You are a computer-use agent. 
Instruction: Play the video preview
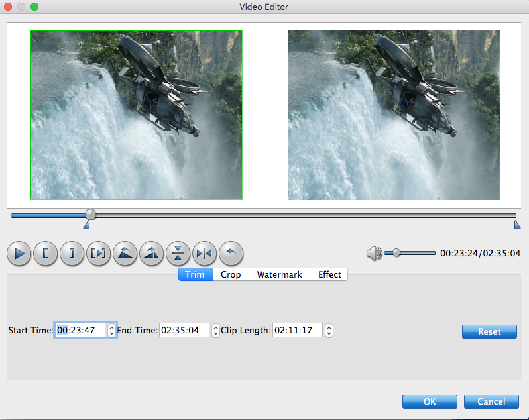click(x=19, y=253)
